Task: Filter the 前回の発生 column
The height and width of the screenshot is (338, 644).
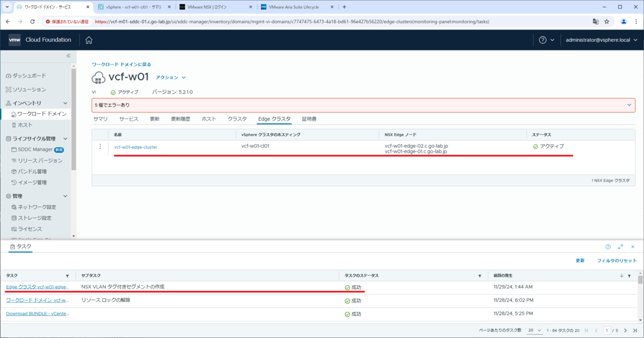Action: point(629,276)
